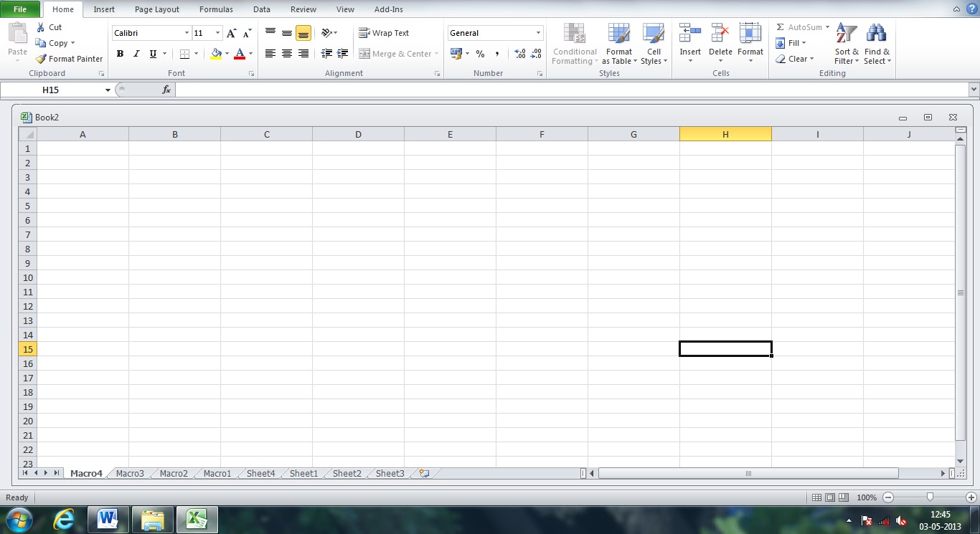Click the zoom slider handle
The image size is (980, 534).
point(930,497)
